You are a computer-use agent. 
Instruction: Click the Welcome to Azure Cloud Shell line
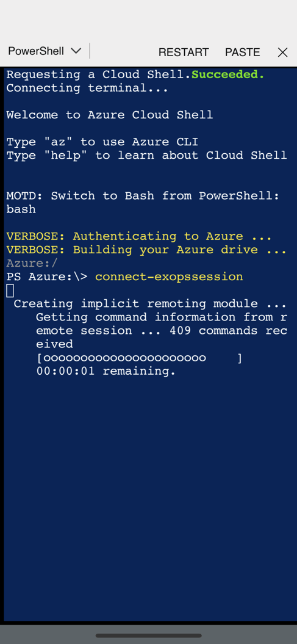[x=110, y=115]
